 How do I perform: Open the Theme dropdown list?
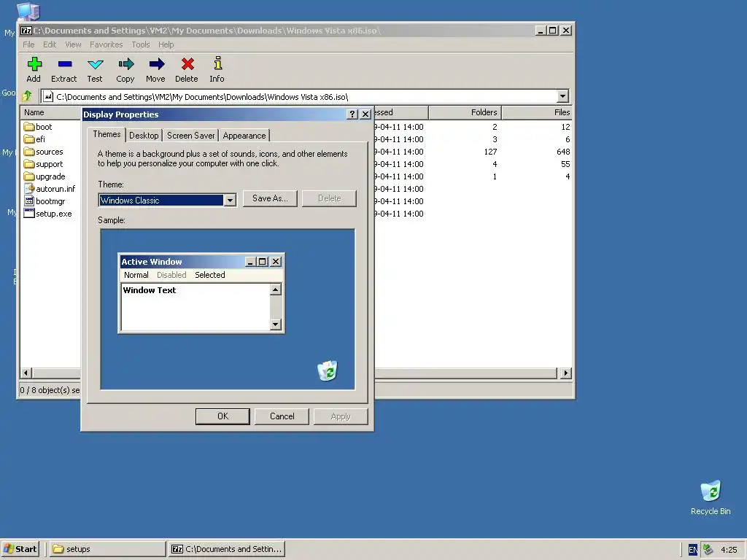tap(230, 200)
